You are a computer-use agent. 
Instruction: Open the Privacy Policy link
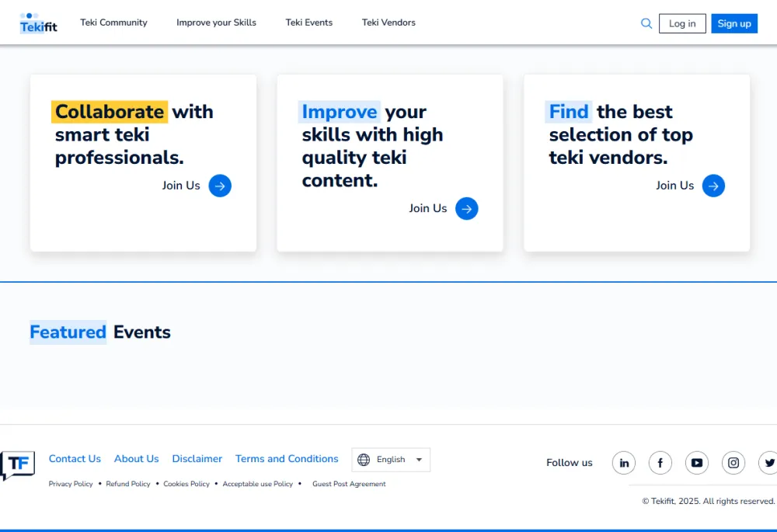[x=71, y=484]
